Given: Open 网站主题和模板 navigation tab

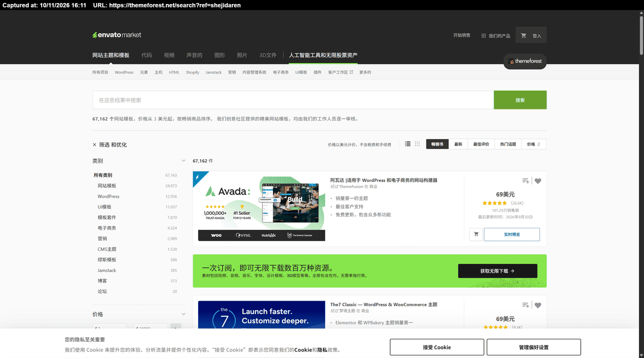Looking at the screenshot, I should coord(111,55).
